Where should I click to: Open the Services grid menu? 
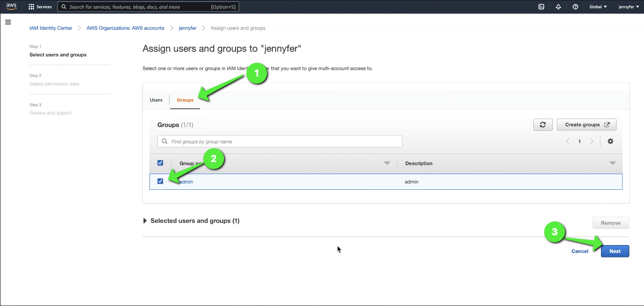pos(40,7)
